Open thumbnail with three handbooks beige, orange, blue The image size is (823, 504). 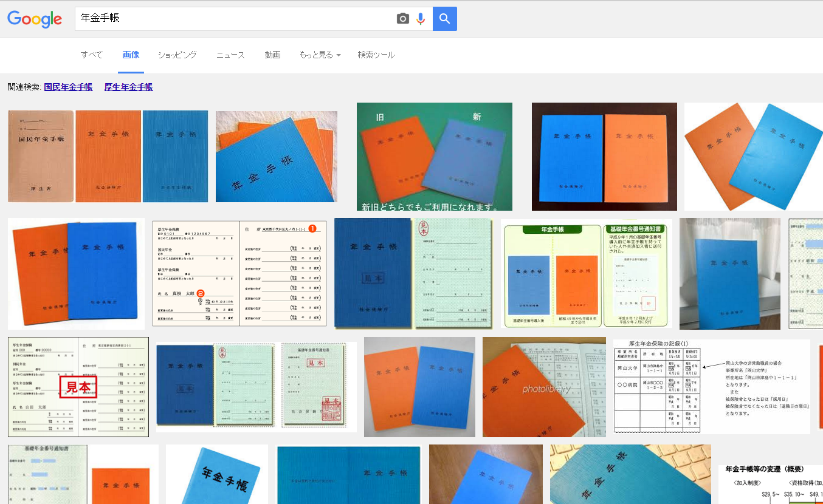tap(108, 156)
